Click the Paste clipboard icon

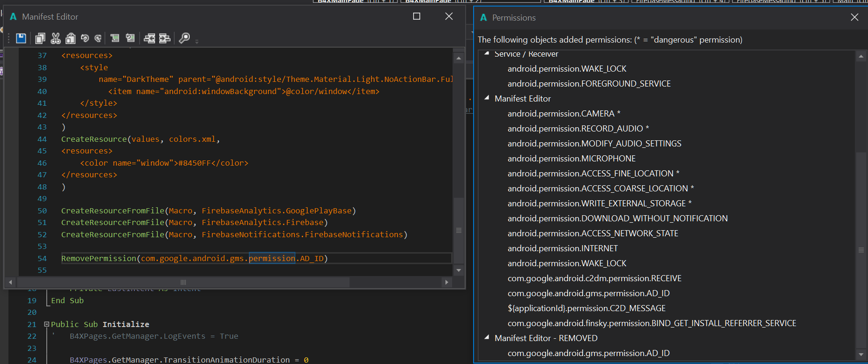pyautogui.click(x=70, y=38)
